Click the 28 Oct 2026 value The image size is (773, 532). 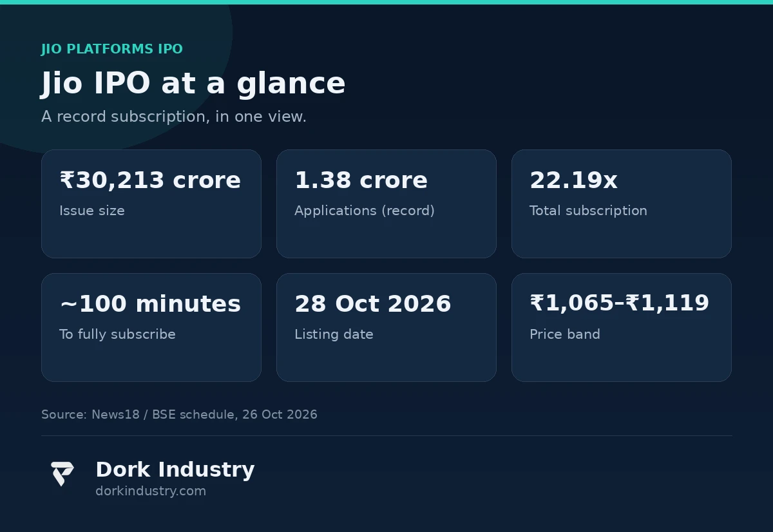coord(373,304)
